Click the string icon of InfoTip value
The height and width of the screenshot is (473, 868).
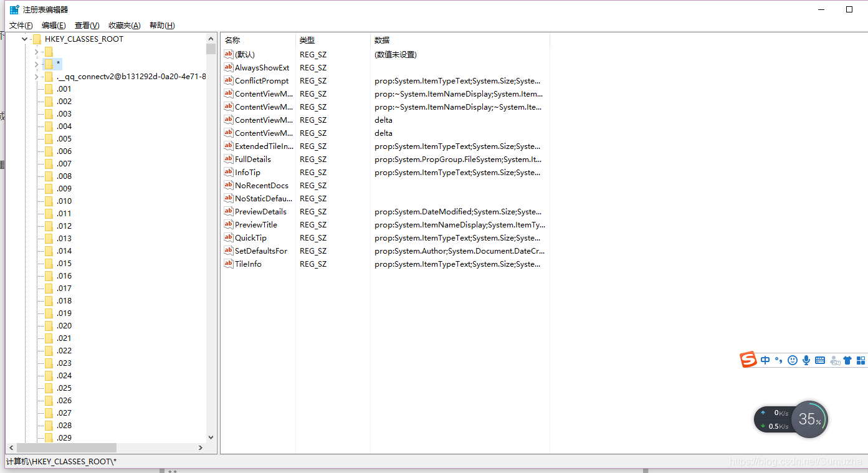[x=229, y=172]
